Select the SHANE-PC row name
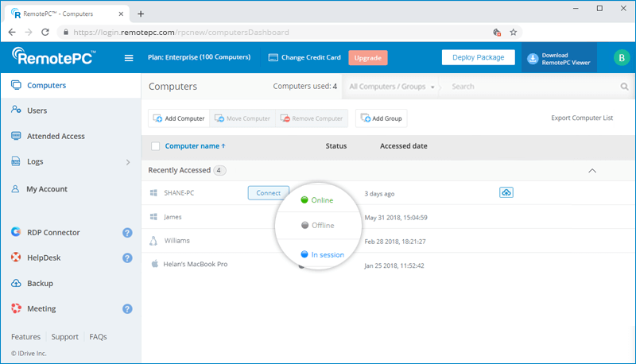The width and height of the screenshot is (636, 364). point(179,193)
